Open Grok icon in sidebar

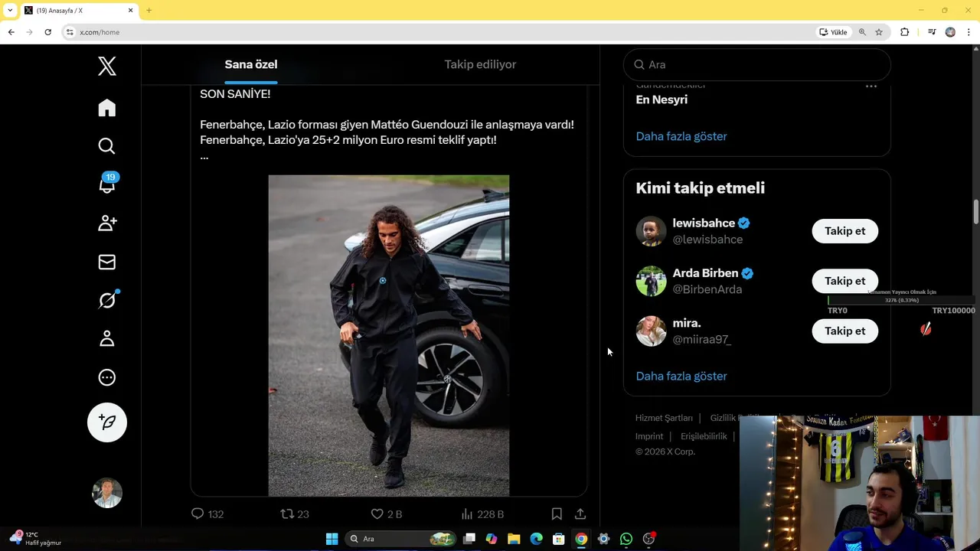107,300
